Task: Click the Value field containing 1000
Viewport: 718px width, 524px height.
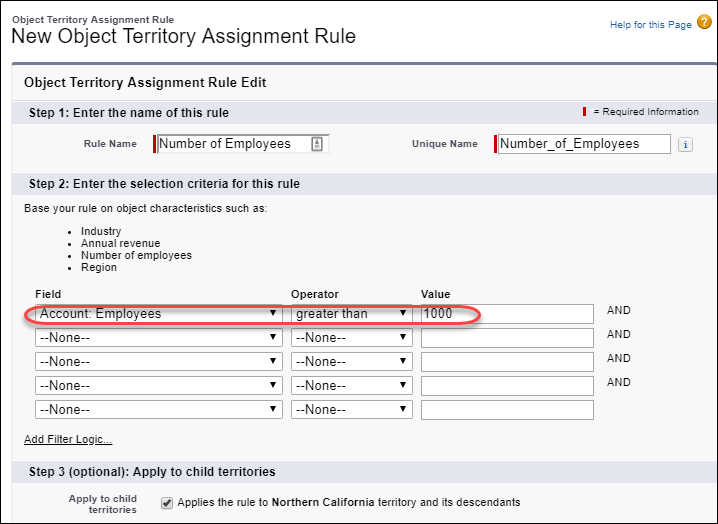Action: [x=507, y=314]
